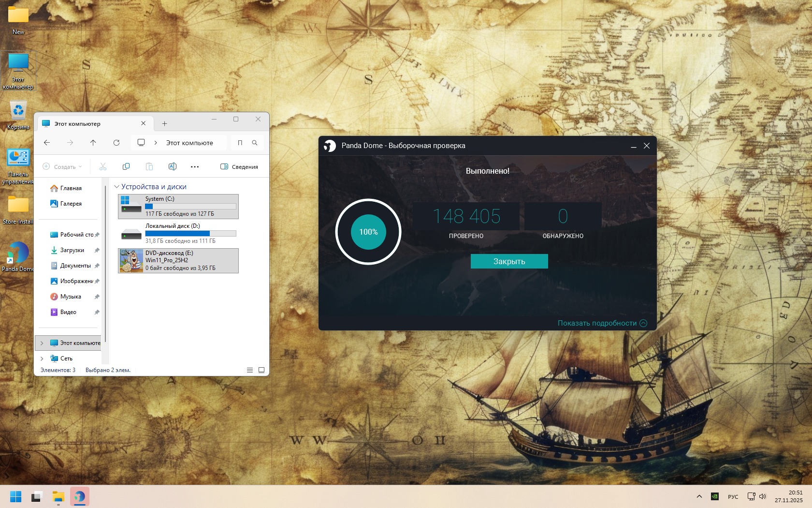This screenshot has width=812, height=508.
Task: Select Локальный диск (D:) drive
Action: pyautogui.click(x=178, y=234)
